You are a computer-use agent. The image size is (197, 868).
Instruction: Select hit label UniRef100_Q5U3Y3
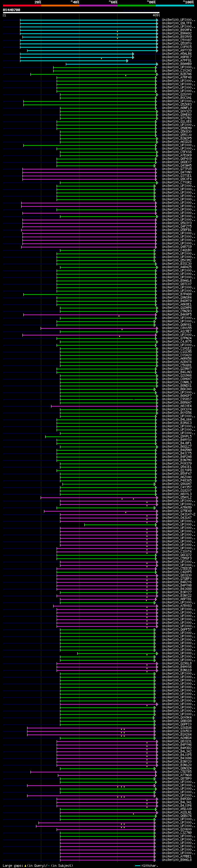pos(177,223)
